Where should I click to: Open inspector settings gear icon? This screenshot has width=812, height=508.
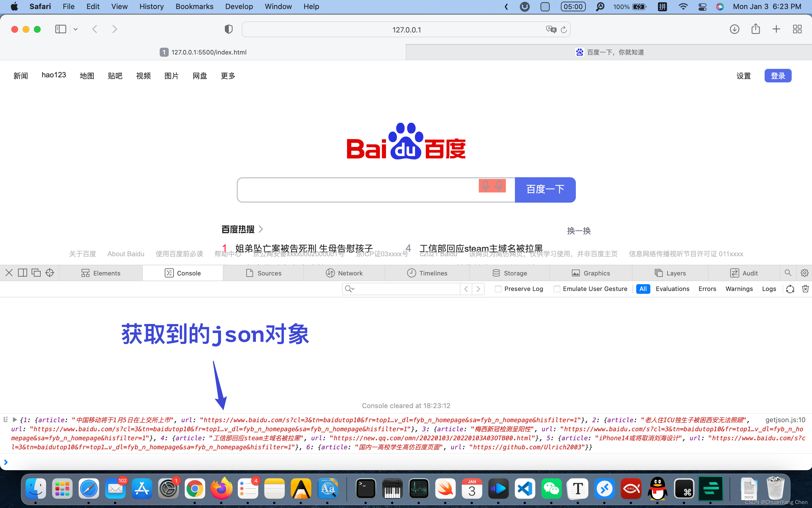coord(804,273)
